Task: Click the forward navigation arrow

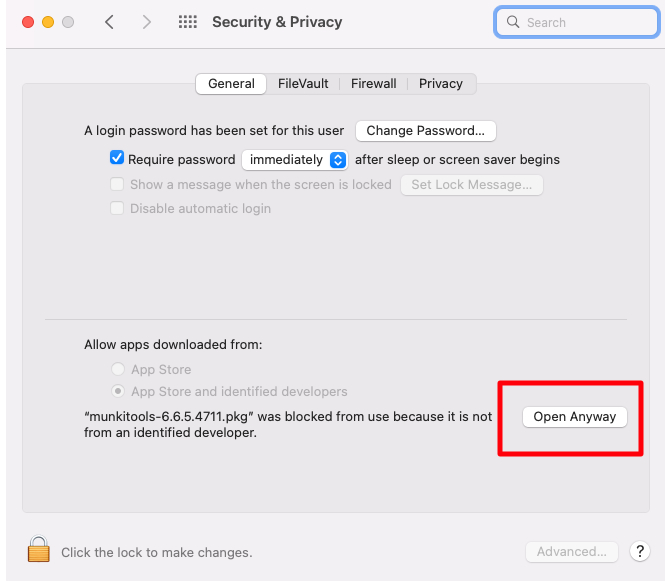Action: (146, 22)
